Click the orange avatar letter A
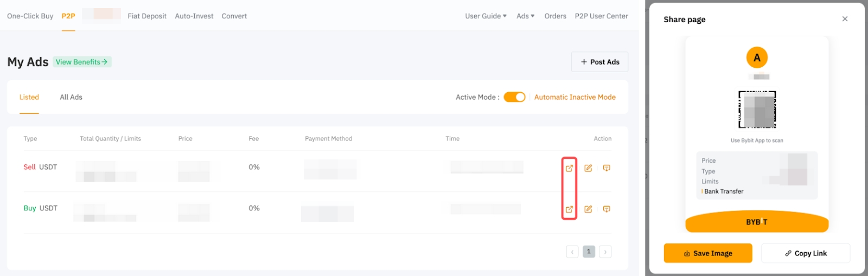Screen dimensions: 868x276 tap(757, 57)
